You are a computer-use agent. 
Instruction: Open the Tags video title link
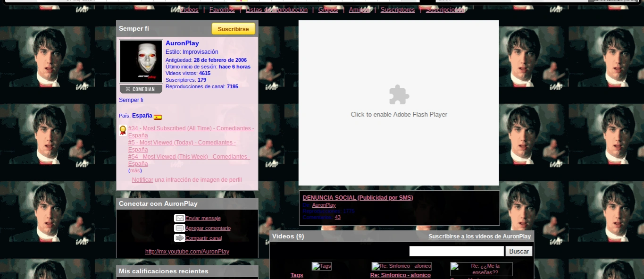(x=297, y=275)
